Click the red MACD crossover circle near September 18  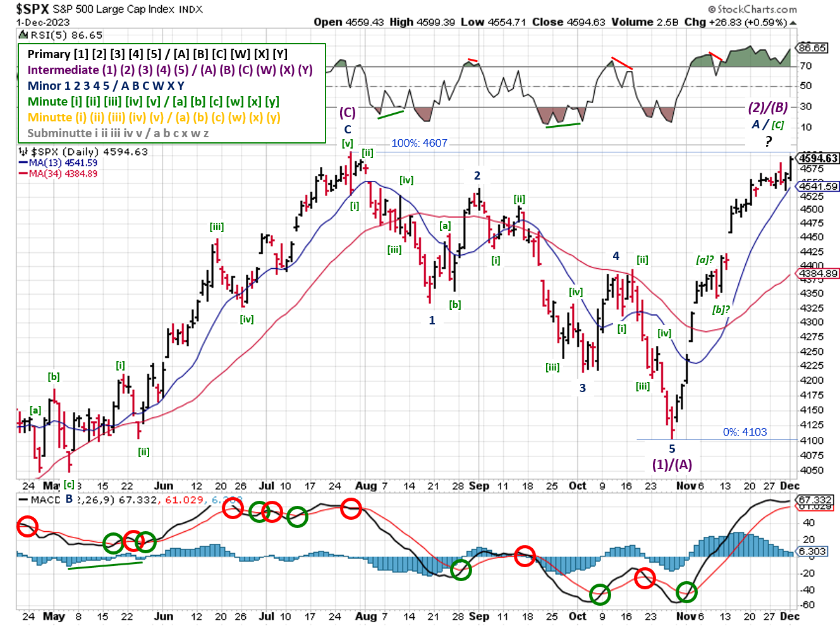(525, 556)
